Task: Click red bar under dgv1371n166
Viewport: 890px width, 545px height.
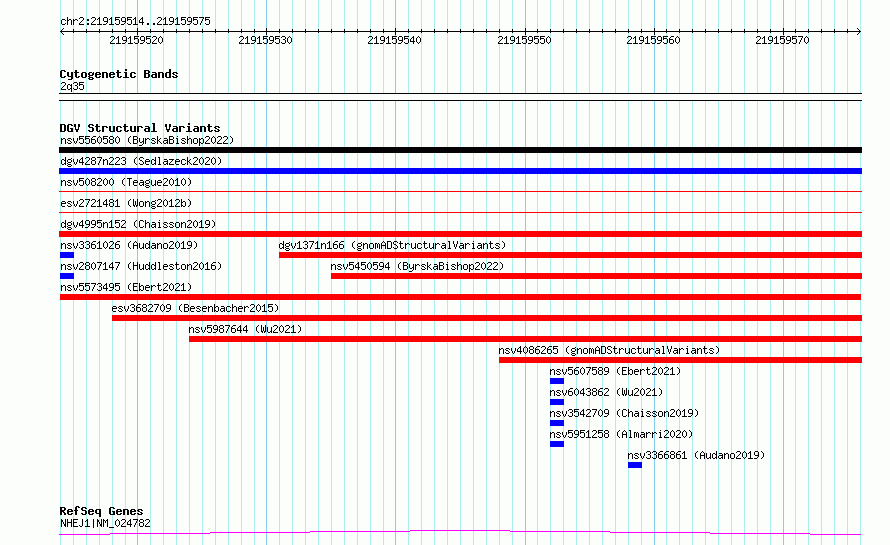Action: (570, 255)
